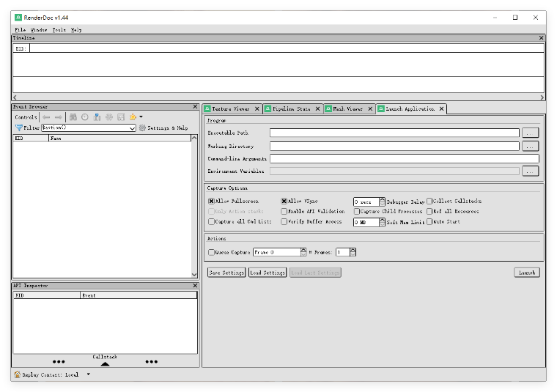Click the Timeline scroll right arrow
557x392 pixels.
pos(542,97)
